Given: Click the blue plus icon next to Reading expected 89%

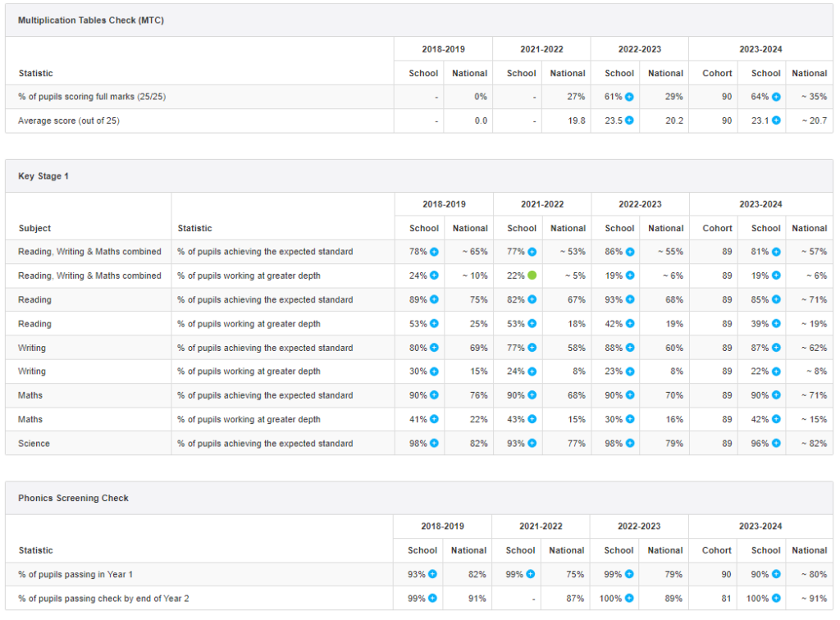Looking at the screenshot, I should point(435,299).
